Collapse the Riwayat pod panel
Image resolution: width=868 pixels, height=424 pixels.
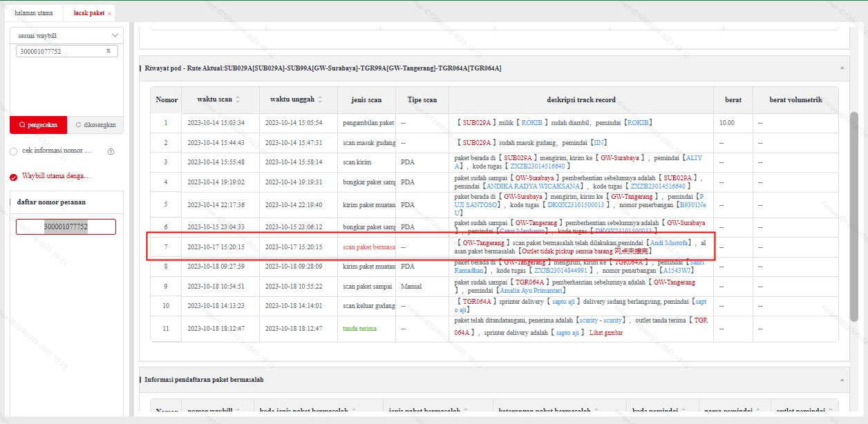tap(842, 68)
